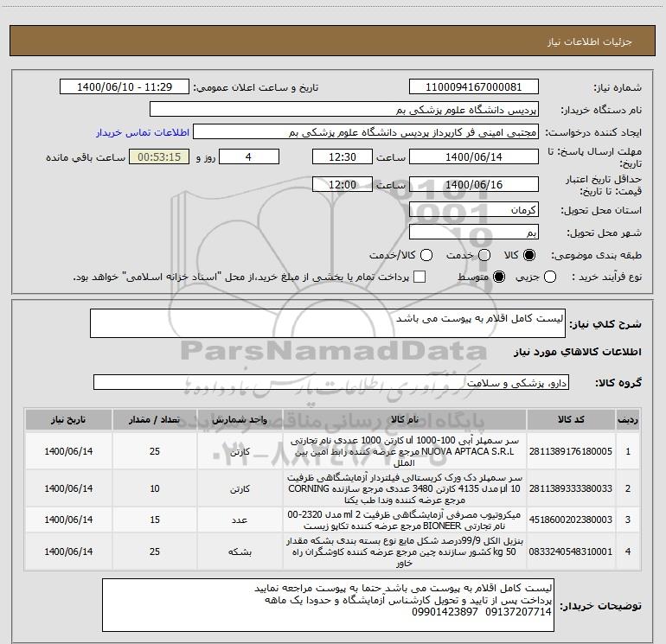Image resolution: width=666 pixels, height=644 pixels.
Task: Click the تاریخ نیاز column header
Action: (68, 419)
